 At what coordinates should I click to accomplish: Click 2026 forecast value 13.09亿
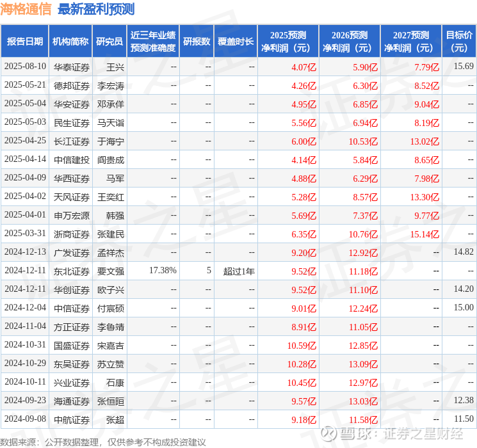tap(363, 364)
